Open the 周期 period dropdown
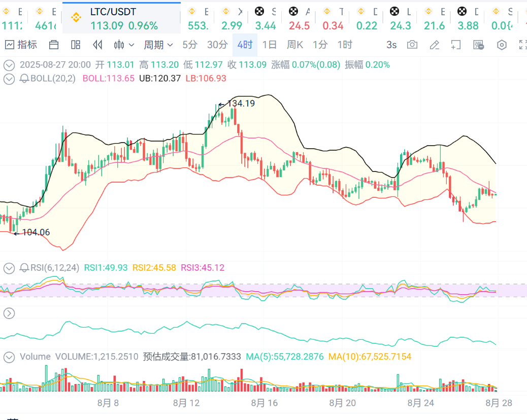Image resolution: width=527 pixels, height=420 pixels. [x=158, y=45]
